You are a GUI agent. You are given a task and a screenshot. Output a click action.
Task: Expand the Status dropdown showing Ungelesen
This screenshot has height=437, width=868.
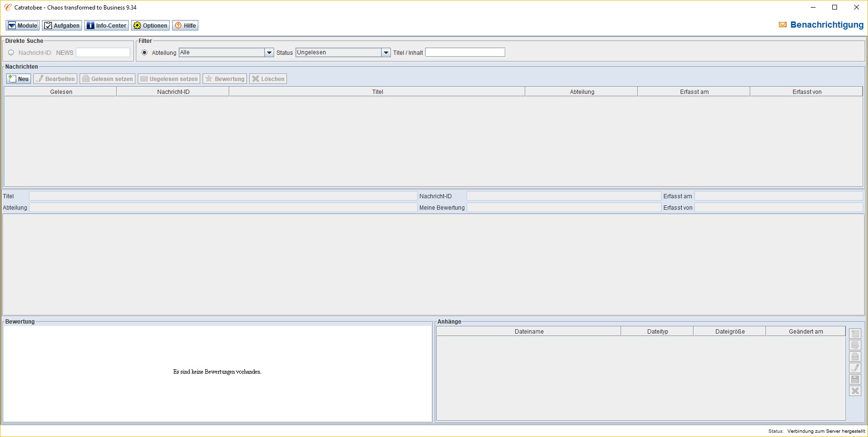pos(386,53)
